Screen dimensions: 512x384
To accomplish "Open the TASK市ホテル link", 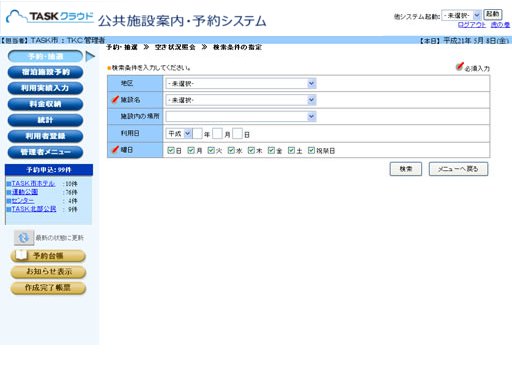I will point(33,184).
